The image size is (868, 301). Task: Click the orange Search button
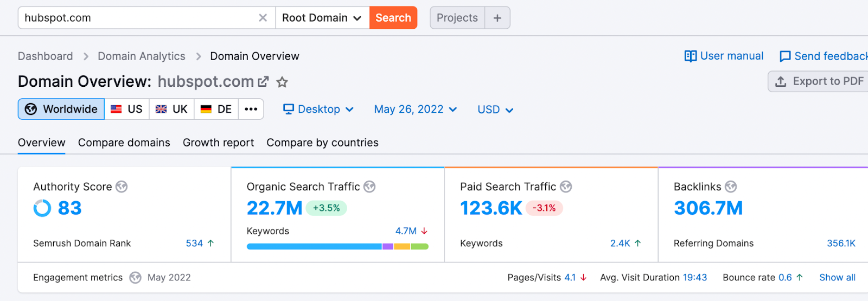point(393,18)
